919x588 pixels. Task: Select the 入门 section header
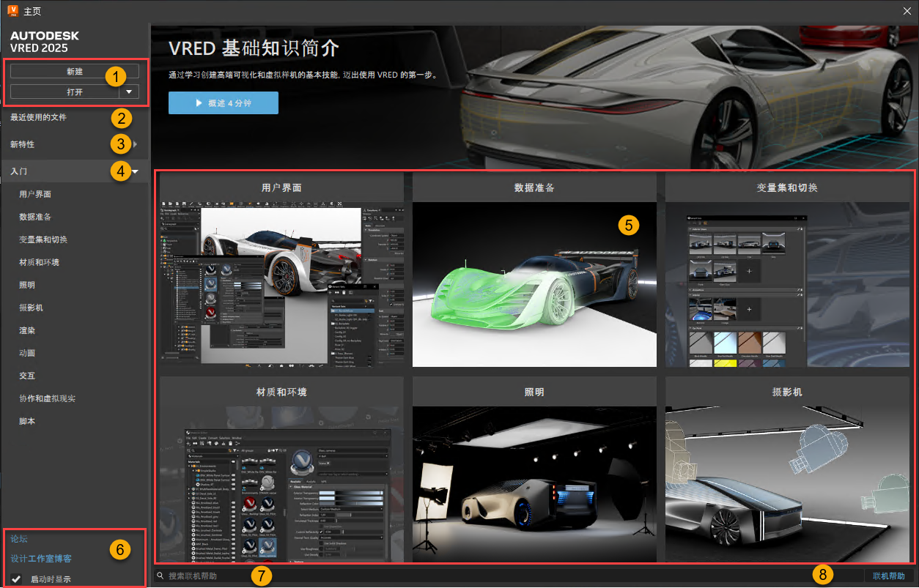point(74,171)
